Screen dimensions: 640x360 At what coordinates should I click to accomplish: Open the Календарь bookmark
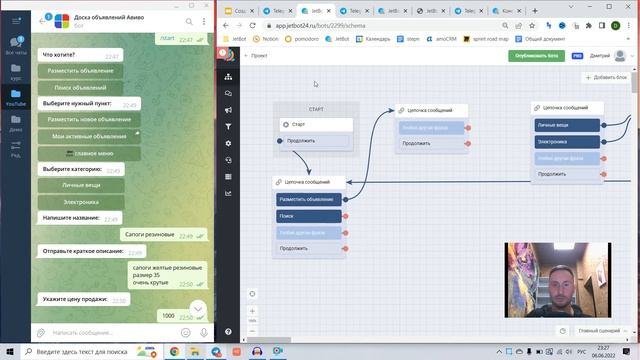pos(373,39)
